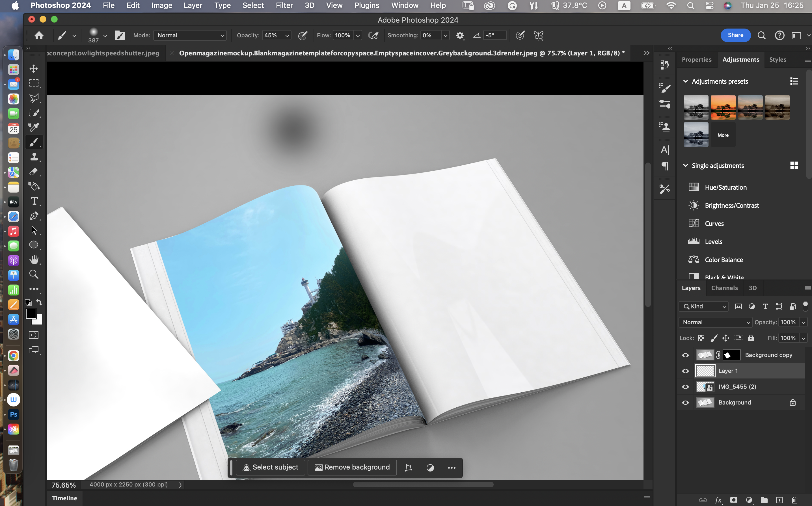
Task: Open the layer blend mode dropdown
Action: tap(715, 322)
